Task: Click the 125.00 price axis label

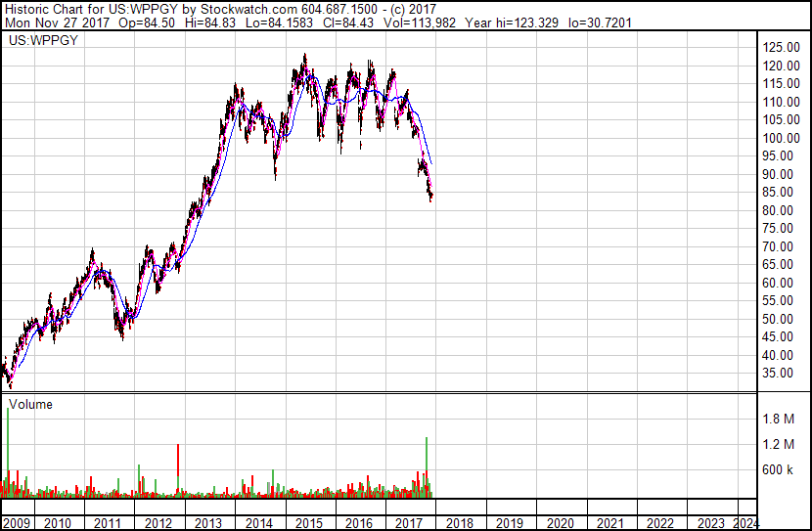Action: click(x=782, y=48)
